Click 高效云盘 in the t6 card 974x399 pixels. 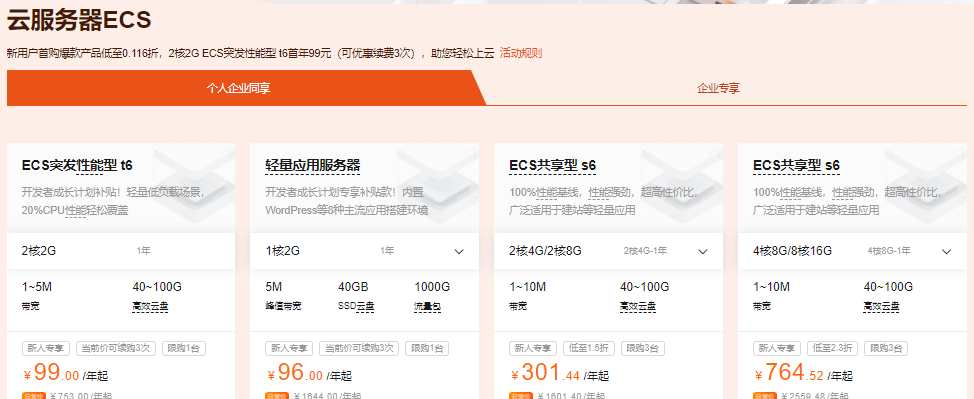pyautogui.click(x=150, y=306)
